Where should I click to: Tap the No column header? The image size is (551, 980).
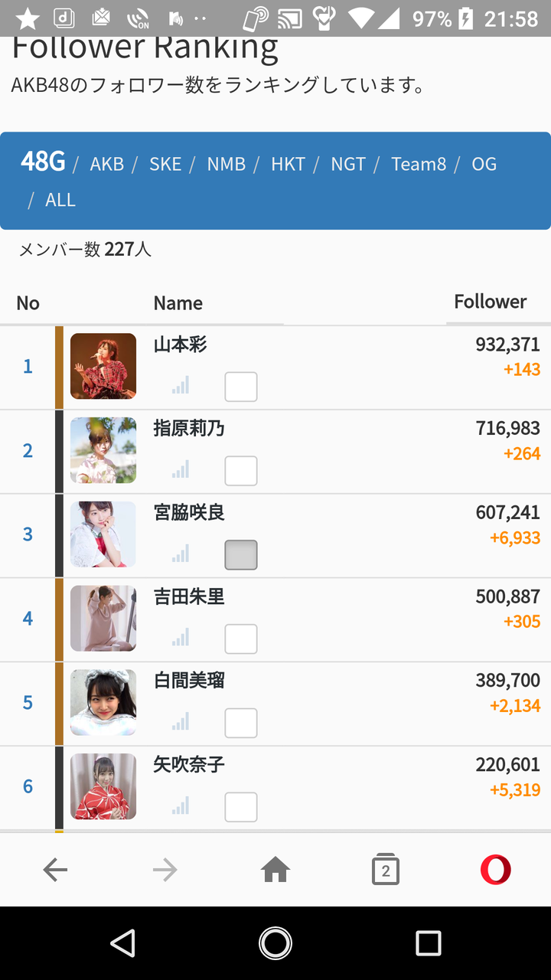pos(28,303)
